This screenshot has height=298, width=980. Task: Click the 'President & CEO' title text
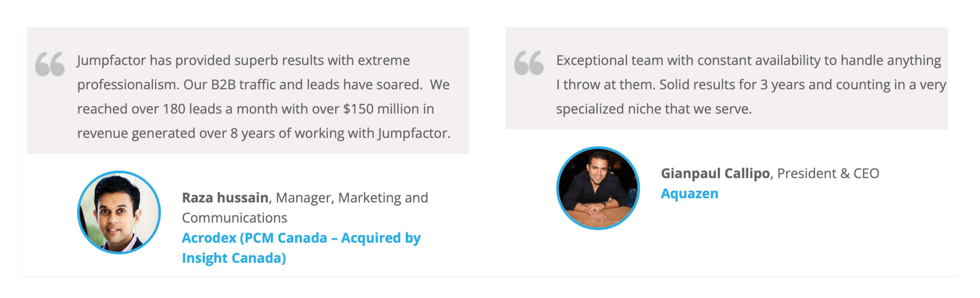[828, 173]
